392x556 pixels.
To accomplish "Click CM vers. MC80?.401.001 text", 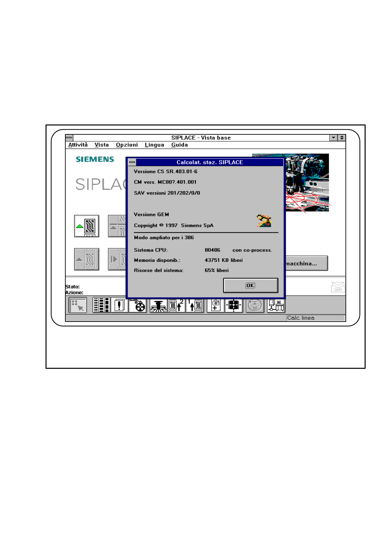I will point(165,182).
